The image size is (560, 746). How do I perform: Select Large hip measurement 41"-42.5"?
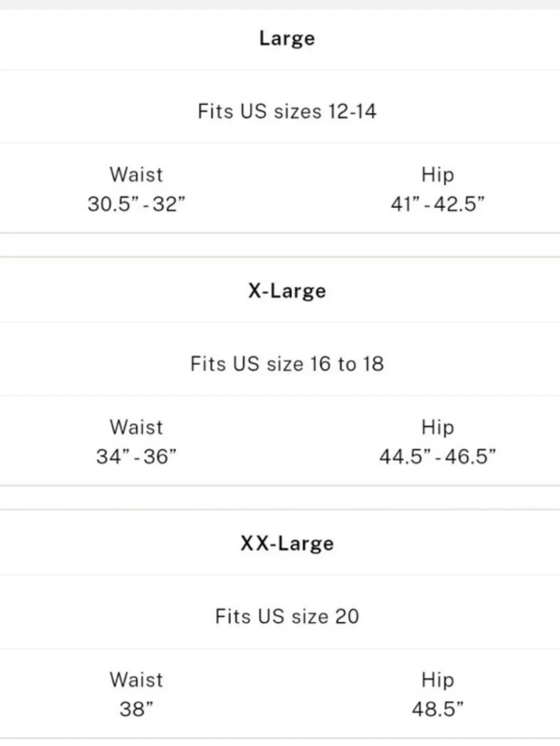click(437, 204)
